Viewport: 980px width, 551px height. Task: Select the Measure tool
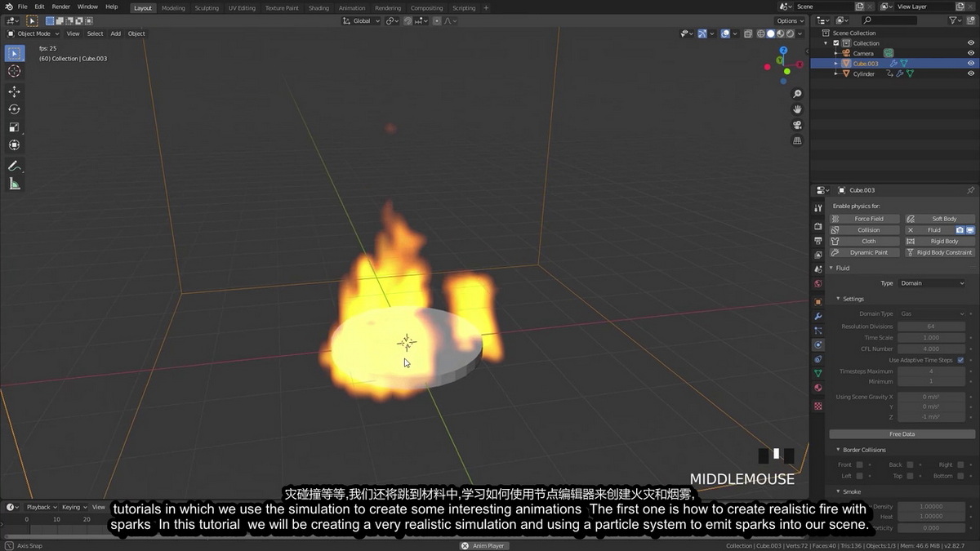14,184
